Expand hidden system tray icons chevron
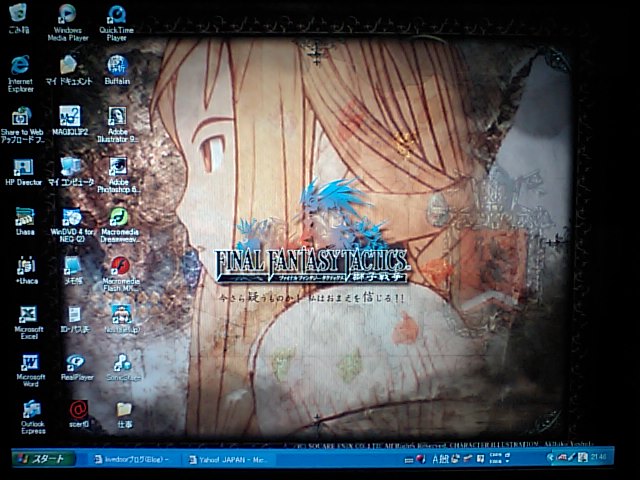This screenshot has height=480, width=640. click(x=550, y=458)
